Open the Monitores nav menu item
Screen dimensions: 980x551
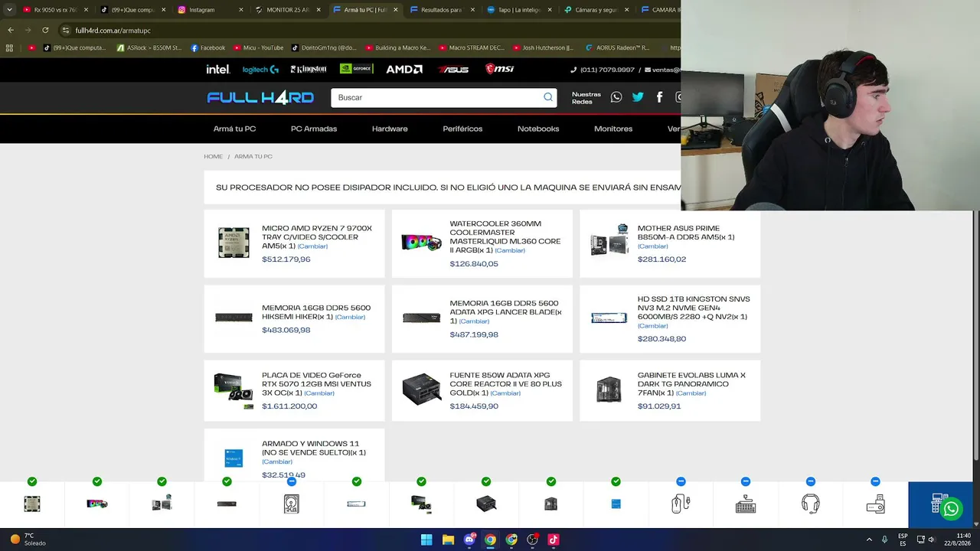[613, 129]
